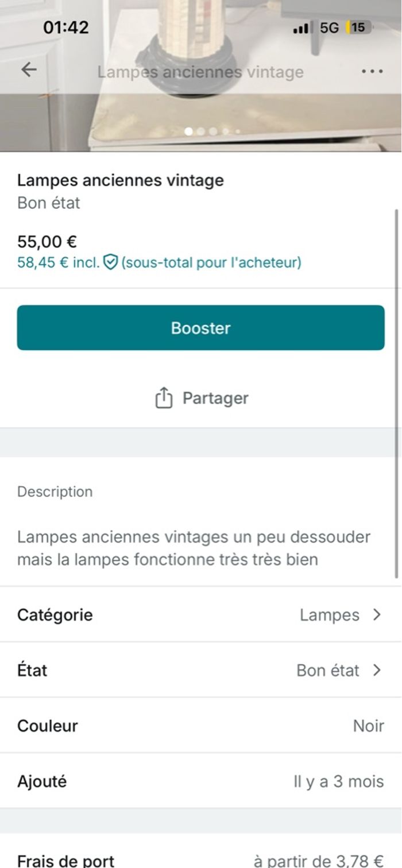Tap the cellular signal strength icon
The image size is (402, 868).
point(301,28)
